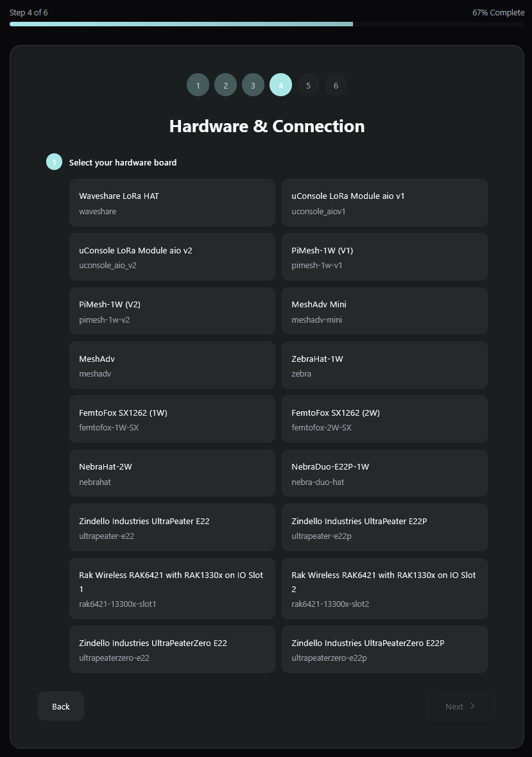
Task: Select the Waveshare LoRa HAT board
Action: 172,203
